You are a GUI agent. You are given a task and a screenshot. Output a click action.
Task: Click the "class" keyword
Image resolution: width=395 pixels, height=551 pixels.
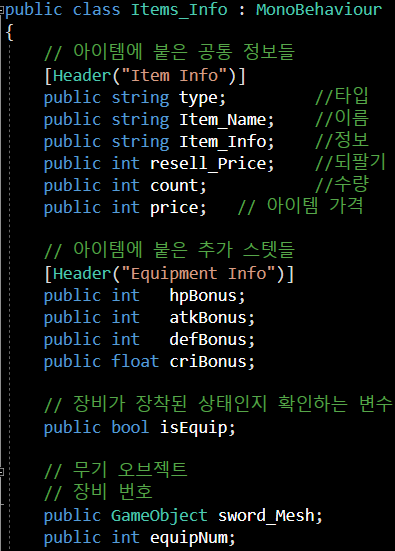[x=96, y=9]
